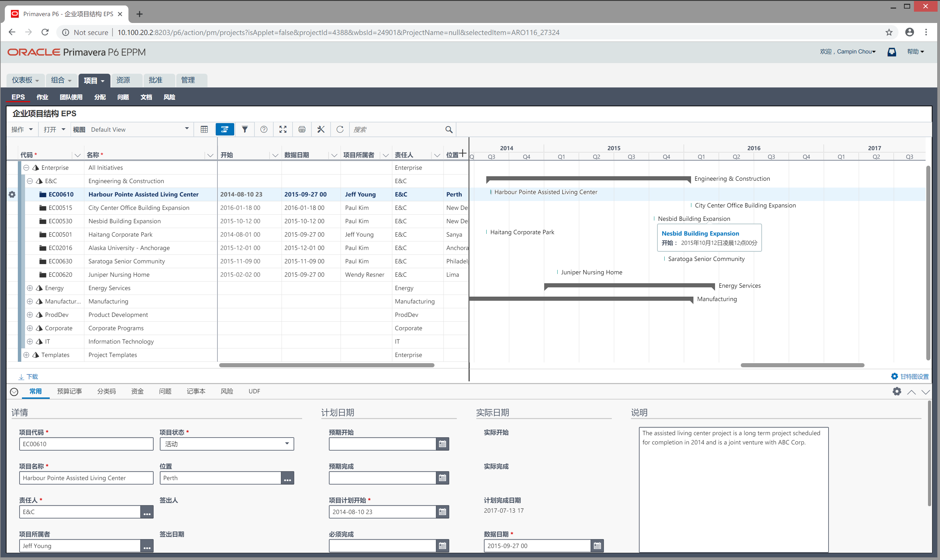
Task: Click the help question mark icon
Action: [264, 129]
